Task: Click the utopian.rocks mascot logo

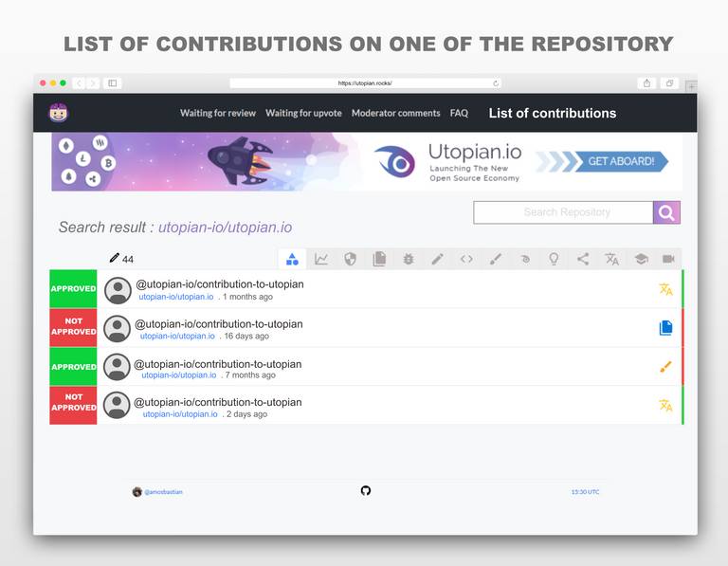Action: tap(59, 113)
